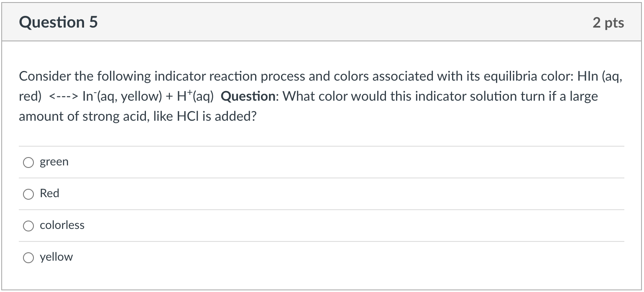Click the Question 5 header
Image resolution: width=644 pixels, height=292 pixels.
59,22
